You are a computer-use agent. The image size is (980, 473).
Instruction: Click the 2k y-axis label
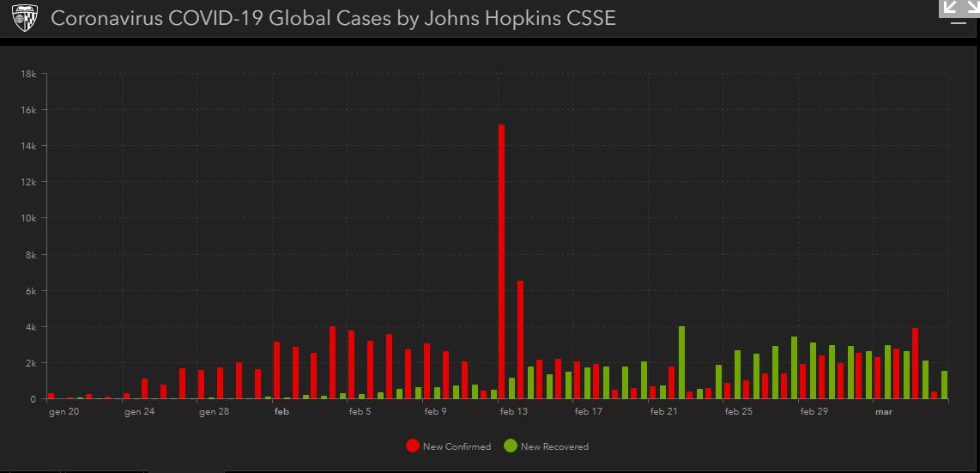coord(31,363)
